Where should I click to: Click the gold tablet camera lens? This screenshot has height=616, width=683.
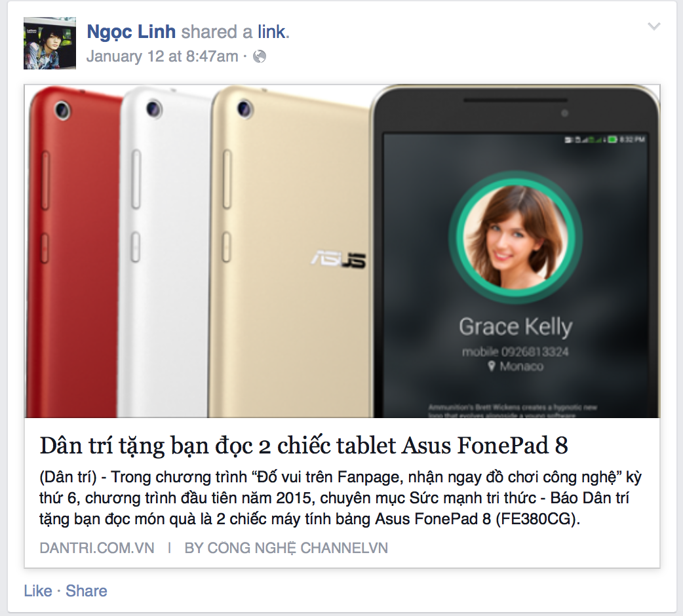tap(244, 108)
